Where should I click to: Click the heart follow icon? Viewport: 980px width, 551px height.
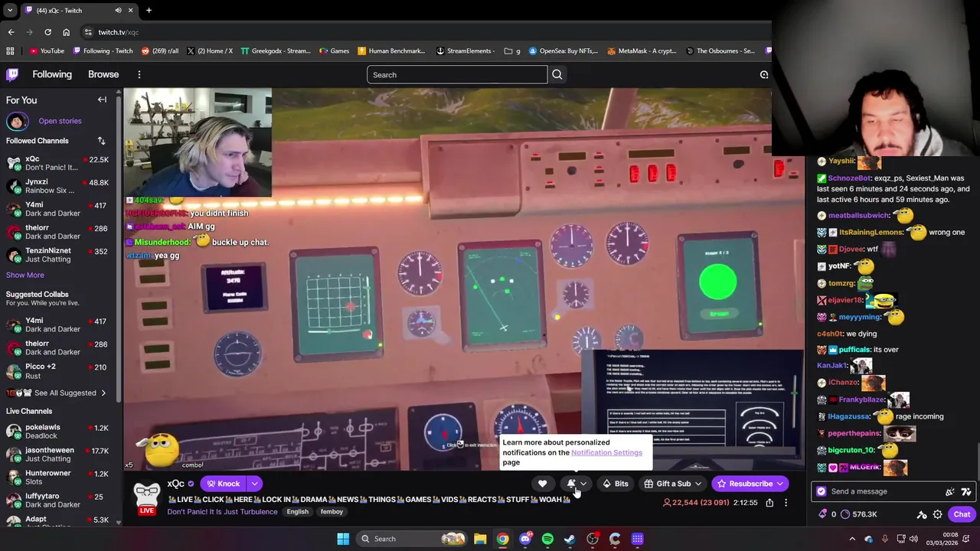point(542,484)
